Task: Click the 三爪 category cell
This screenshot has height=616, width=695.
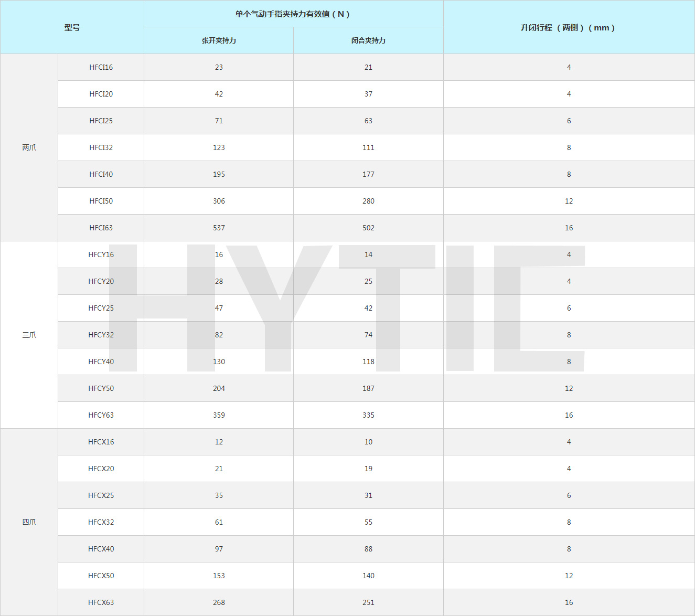Action: point(29,335)
